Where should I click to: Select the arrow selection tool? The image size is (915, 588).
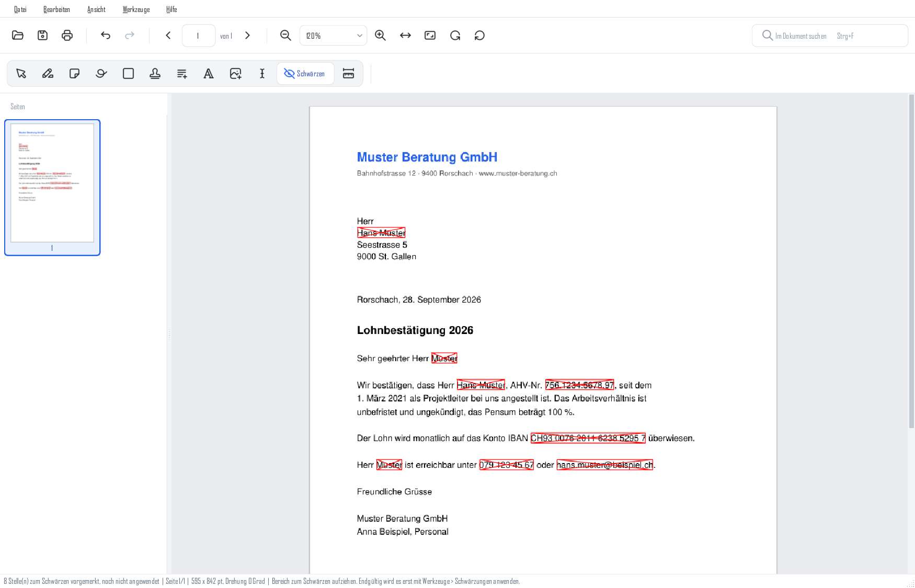(x=21, y=74)
